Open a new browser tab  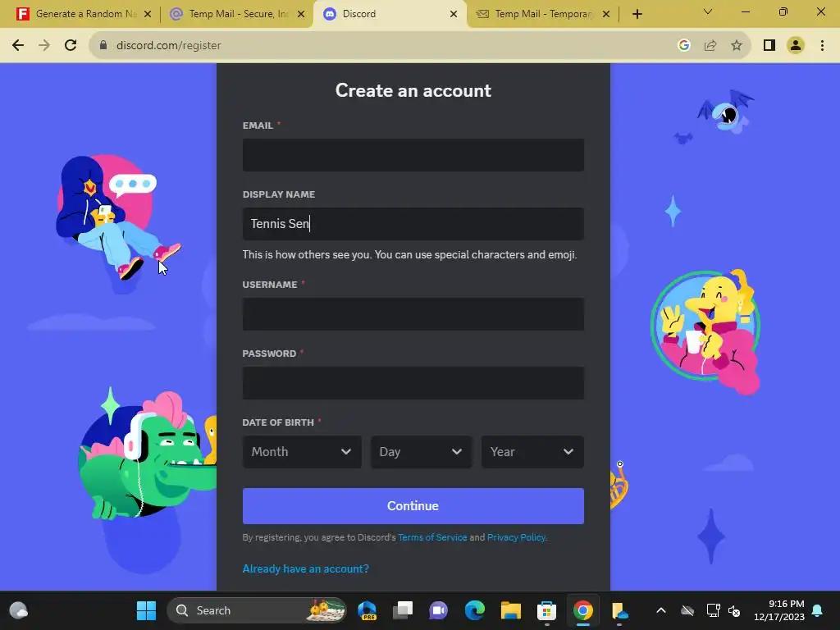tap(637, 14)
